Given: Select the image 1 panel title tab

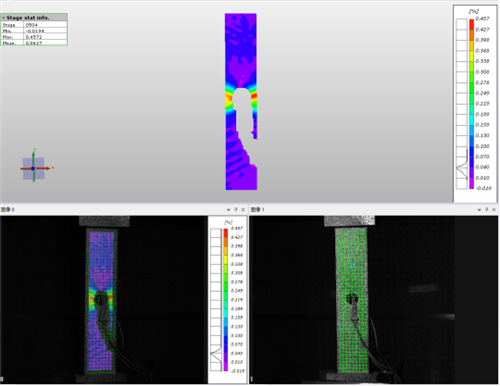Looking at the screenshot, I should tap(258, 209).
